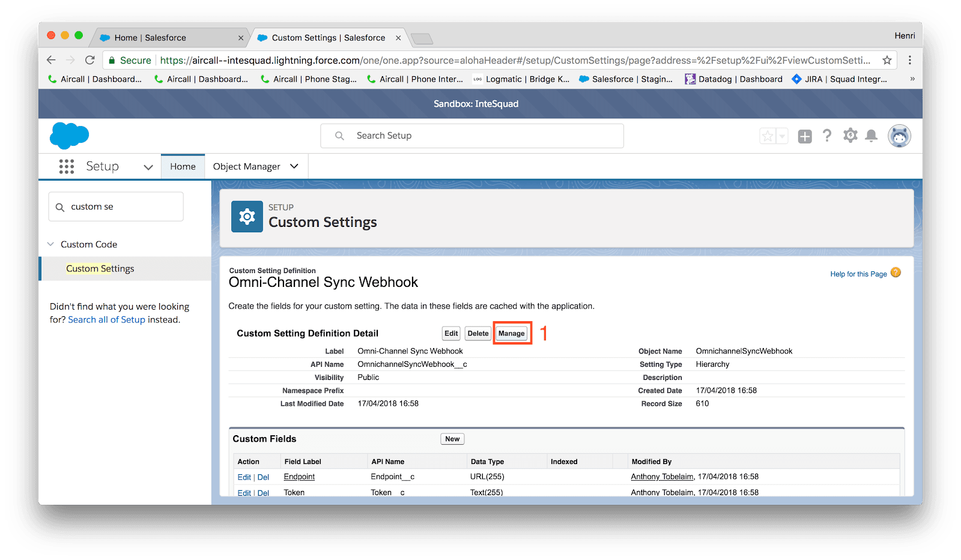Open Help for this Page link
The image size is (961, 560).
(858, 274)
